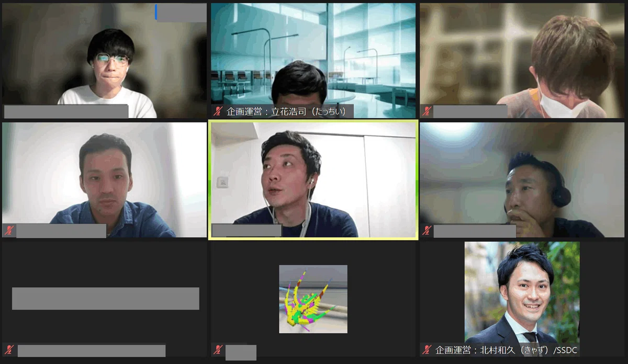Image resolution: width=628 pixels, height=364 pixels.
Task: Open the suit-and-tie profile photo
Action: tap(522, 292)
